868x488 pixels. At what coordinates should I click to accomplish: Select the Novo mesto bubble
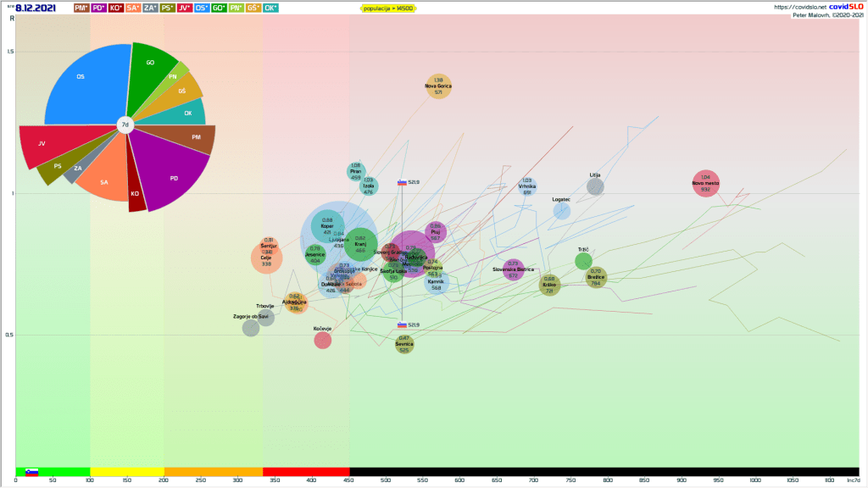tap(705, 183)
